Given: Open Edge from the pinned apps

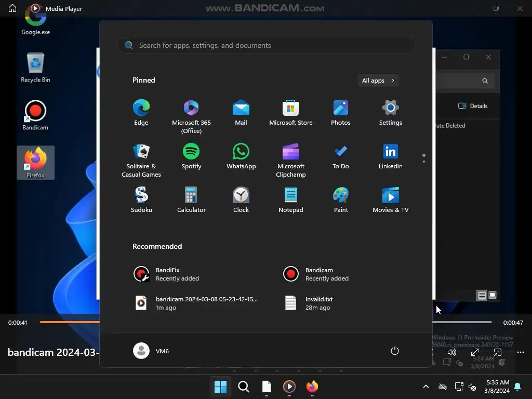Looking at the screenshot, I should click(x=141, y=113).
